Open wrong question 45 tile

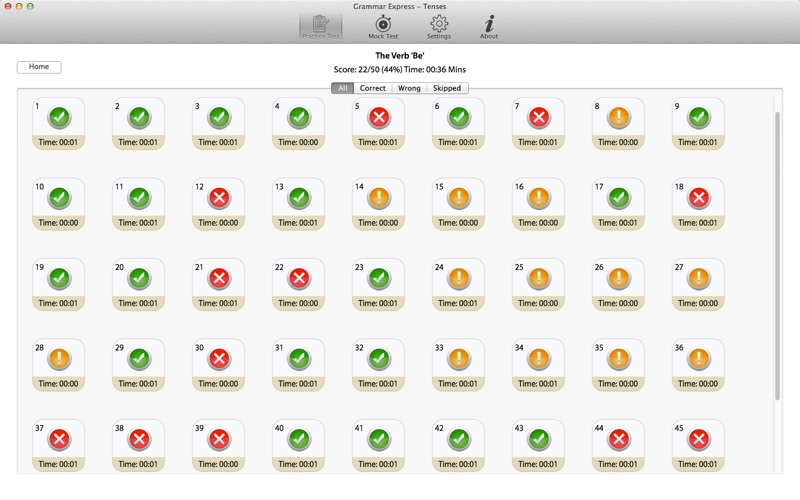tap(699, 438)
